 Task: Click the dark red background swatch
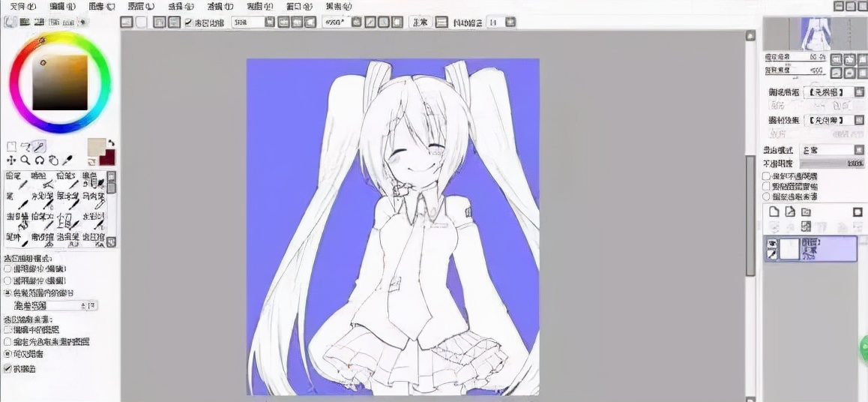pos(107,157)
